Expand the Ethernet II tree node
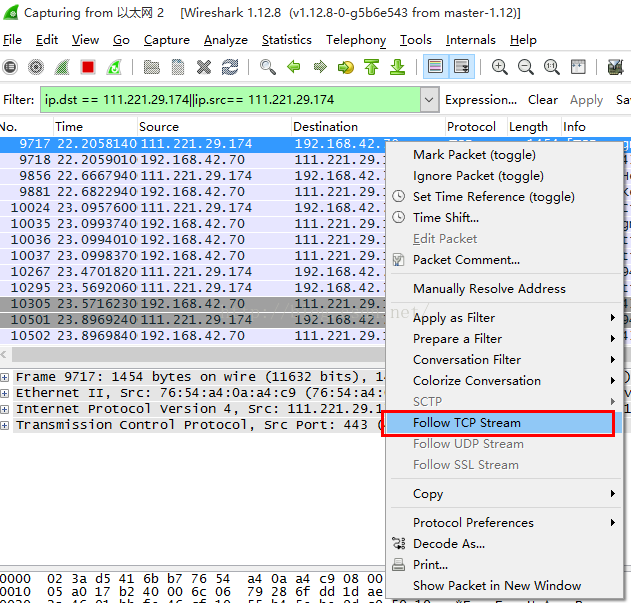Image resolution: width=631 pixels, height=603 pixels. (4, 393)
